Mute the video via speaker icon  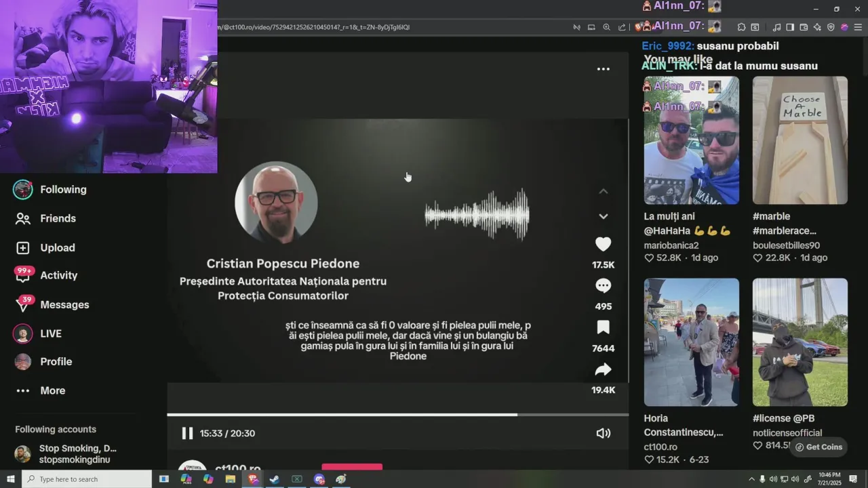point(603,433)
